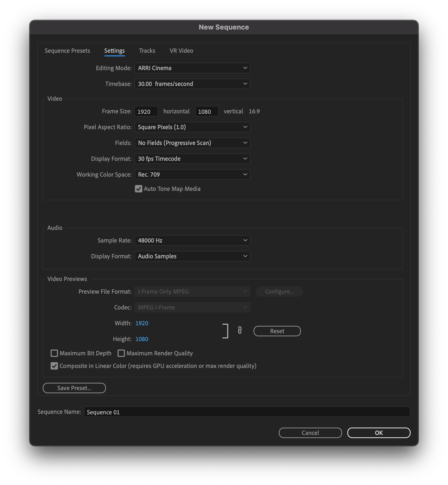Open the VR Video tab
The width and height of the screenshot is (448, 485).
181,51
